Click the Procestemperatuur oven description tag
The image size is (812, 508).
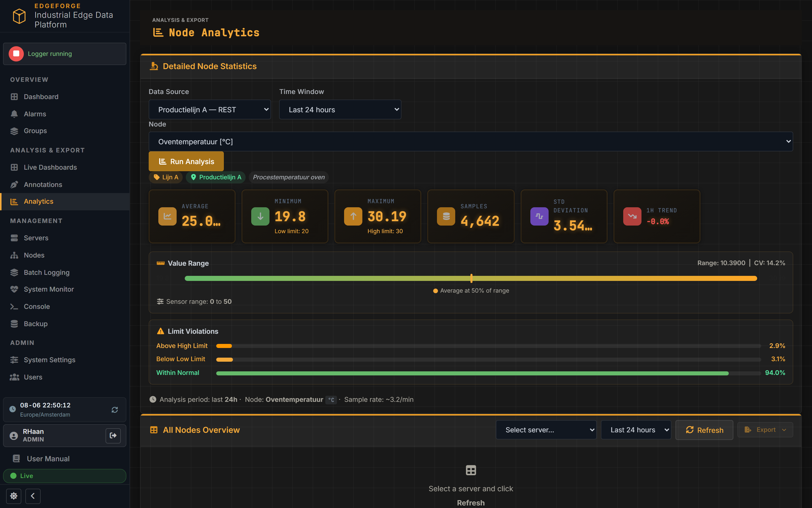(x=289, y=177)
